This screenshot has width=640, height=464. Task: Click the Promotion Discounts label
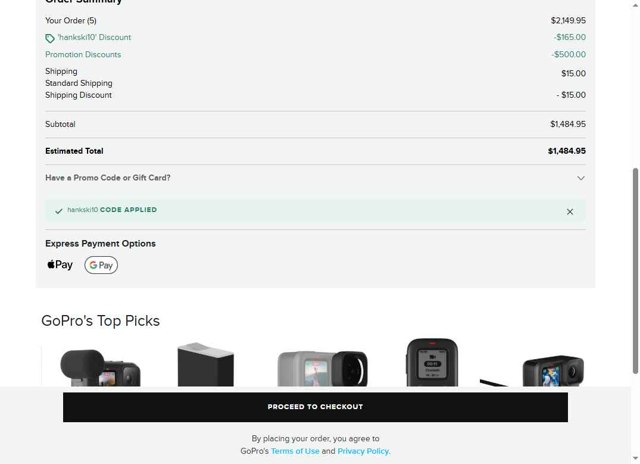(83, 54)
